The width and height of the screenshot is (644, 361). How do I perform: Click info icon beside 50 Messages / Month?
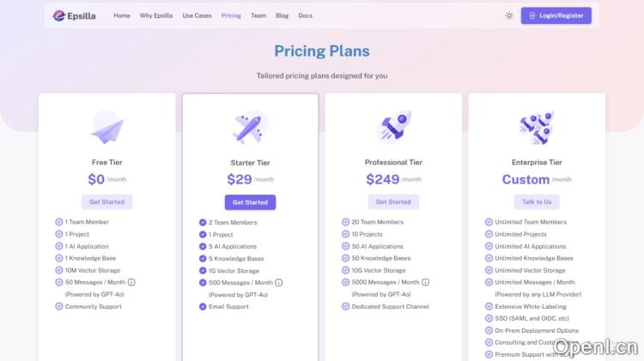132,282
